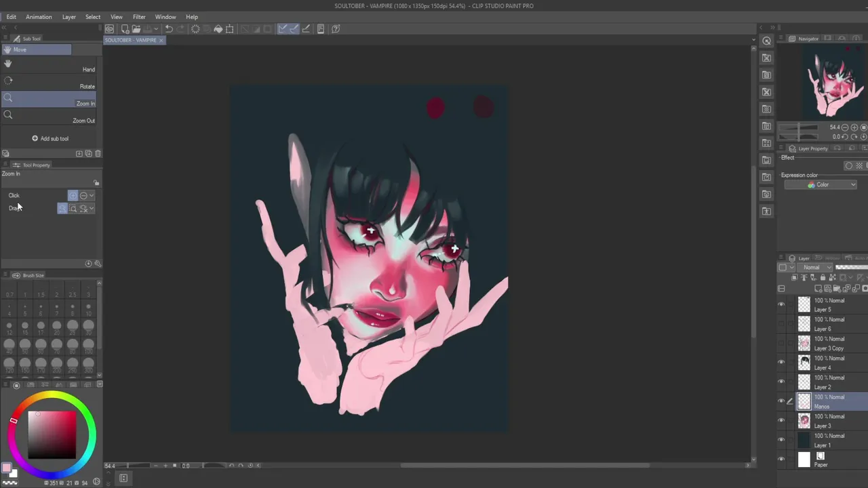
Task: Expand Click option dropdown arrow
Action: tap(92, 195)
